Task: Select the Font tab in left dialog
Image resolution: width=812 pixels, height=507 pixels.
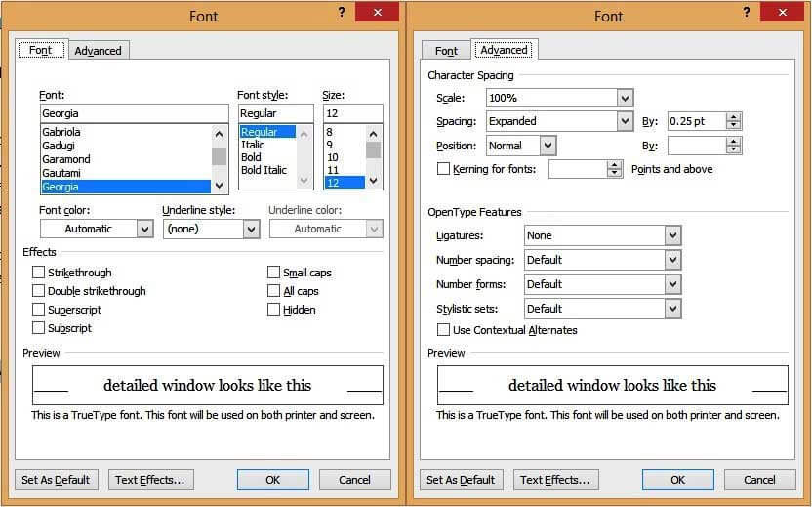Action: tap(41, 50)
